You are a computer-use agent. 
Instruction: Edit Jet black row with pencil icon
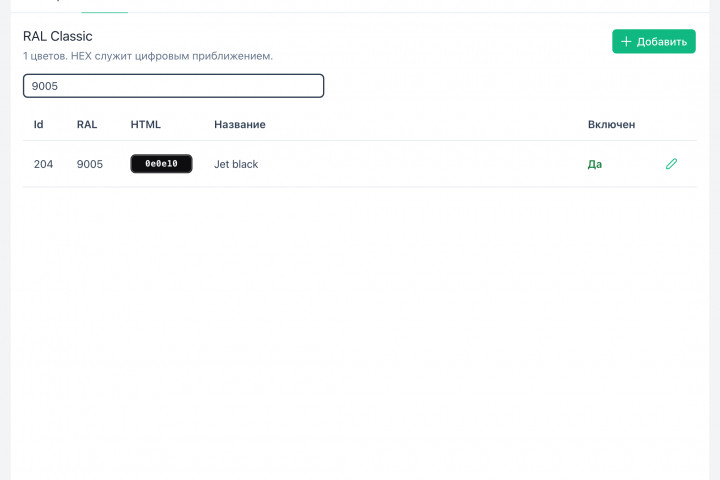(671, 164)
